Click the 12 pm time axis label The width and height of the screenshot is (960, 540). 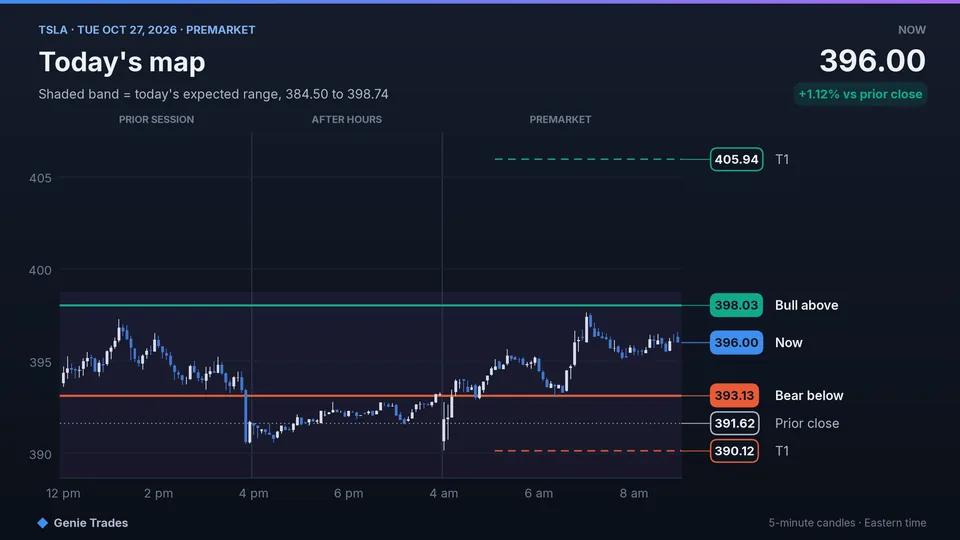click(x=63, y=493)
